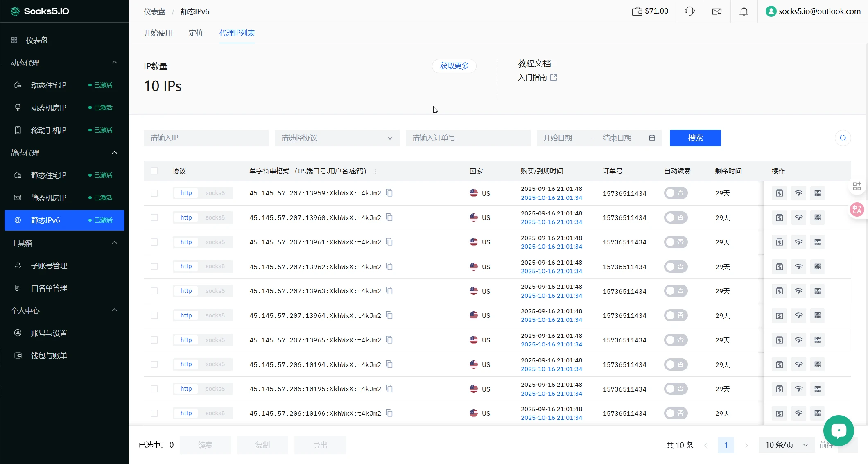The width and height of the screenshot is (868, 464).
Task: Open 静态机房IP in sidebar
Action: 64,198
